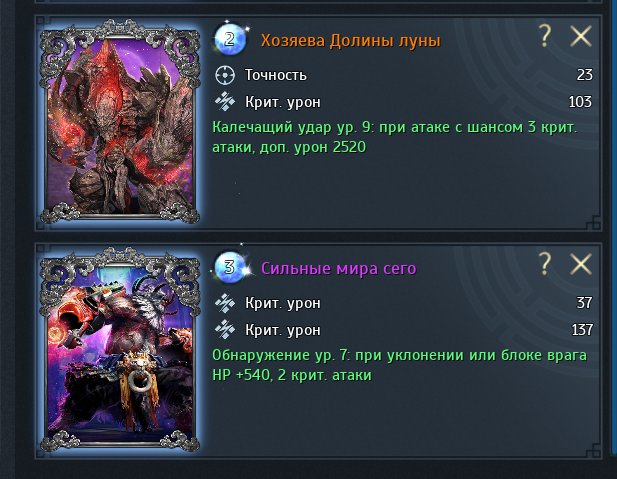Click the Сильные мира сего title
This screenshot has height=479, width=617.
[338, 268]
